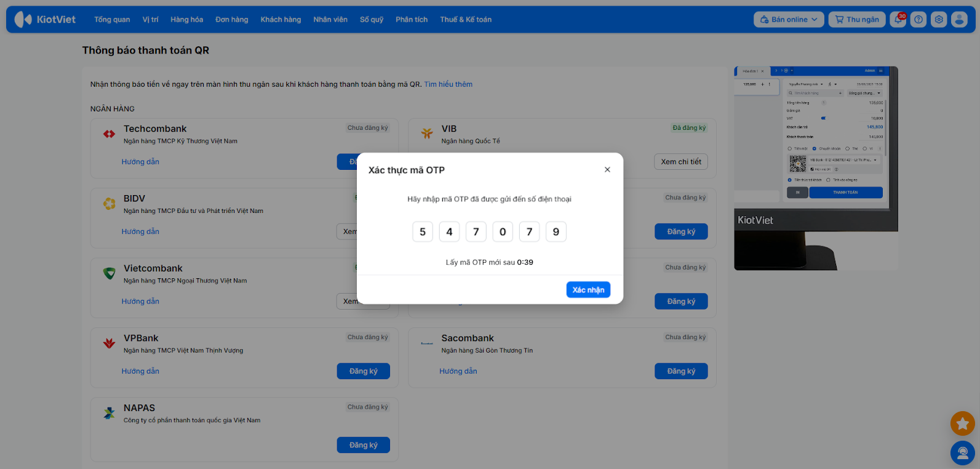The image size is (980, 469).
Task: Open the user account avatar menu
Action: pyautogui.click(x=959, y=20)
